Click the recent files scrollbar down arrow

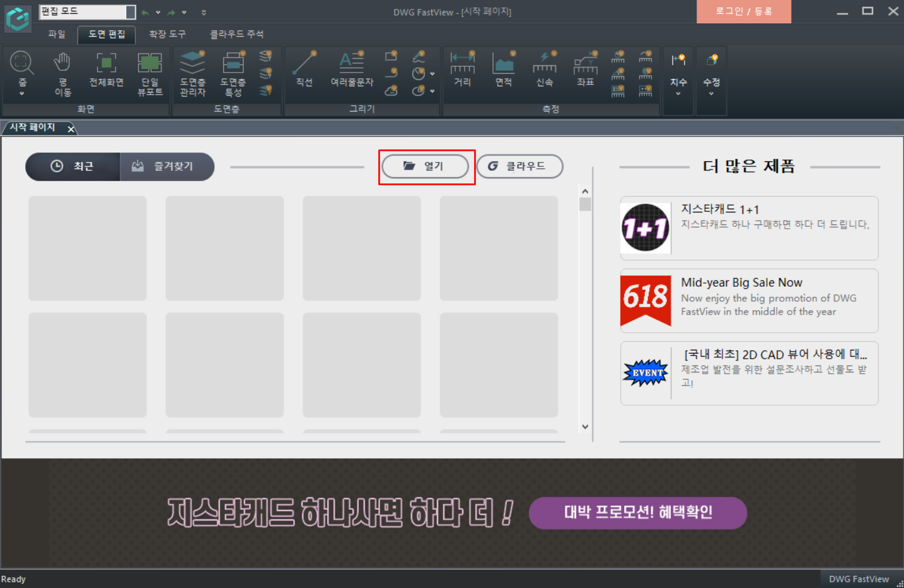585,427
